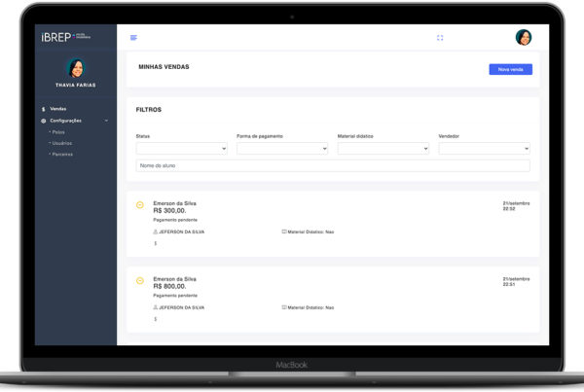The image size is (584, 392).
Task: Click Material Didatico book icon on R$ 300,00 sale
Action: pos(284,232)
